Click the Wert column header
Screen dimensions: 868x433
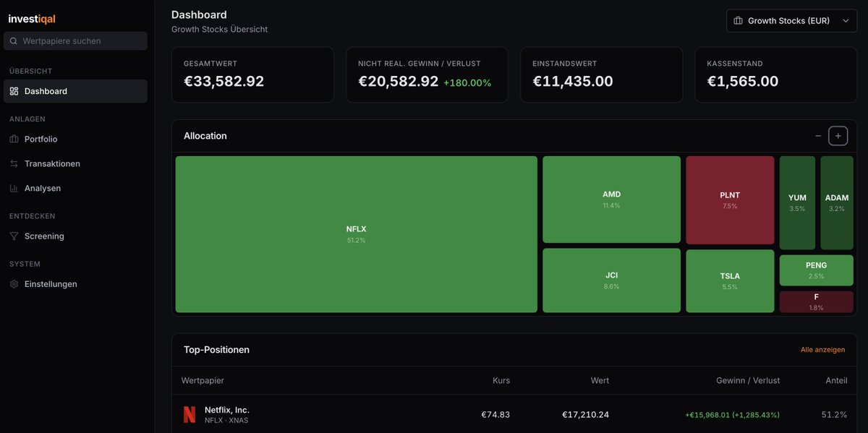(x=600, y=380)
